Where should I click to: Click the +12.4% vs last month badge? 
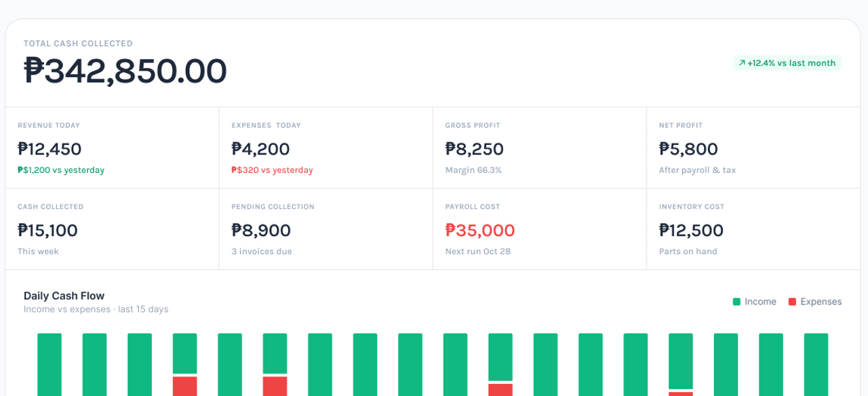tap(787, 63)
